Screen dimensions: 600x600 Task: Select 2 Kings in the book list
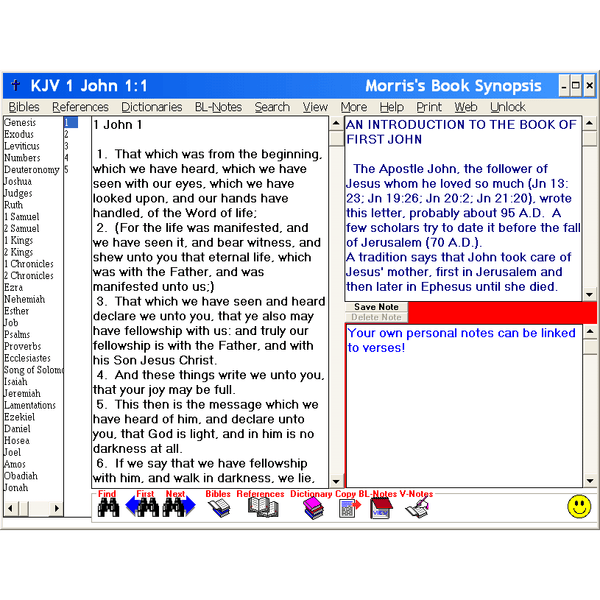point(19,252)
